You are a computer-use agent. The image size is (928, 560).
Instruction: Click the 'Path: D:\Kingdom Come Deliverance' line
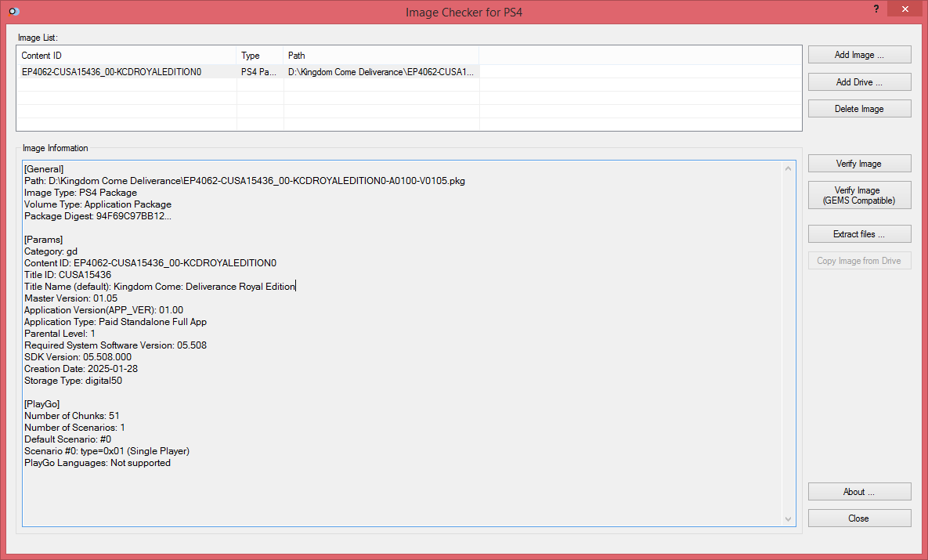pyautogui.click(x=244, y=181)
